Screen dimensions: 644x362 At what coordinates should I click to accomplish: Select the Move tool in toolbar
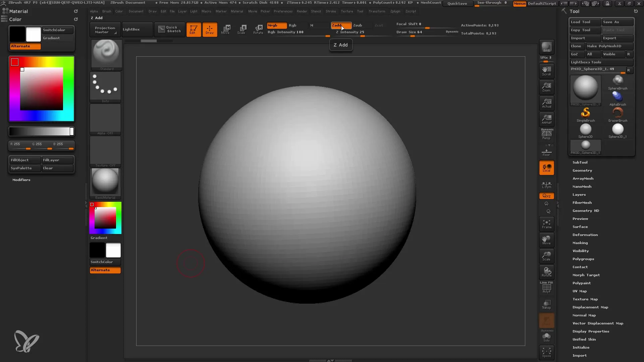point(226,29)
